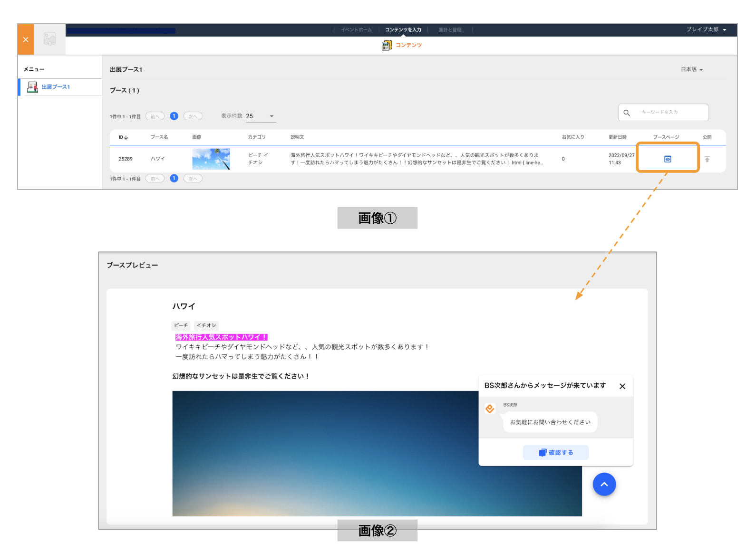Viewport: 756px width, 552px height.
Task: Click the 出展ブース1 sidebar icon
Action: pos(32,87)
